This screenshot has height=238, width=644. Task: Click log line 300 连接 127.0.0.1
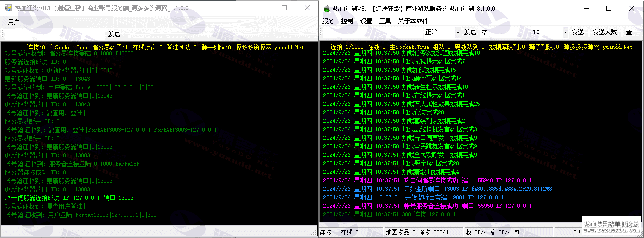coord(389,215)
